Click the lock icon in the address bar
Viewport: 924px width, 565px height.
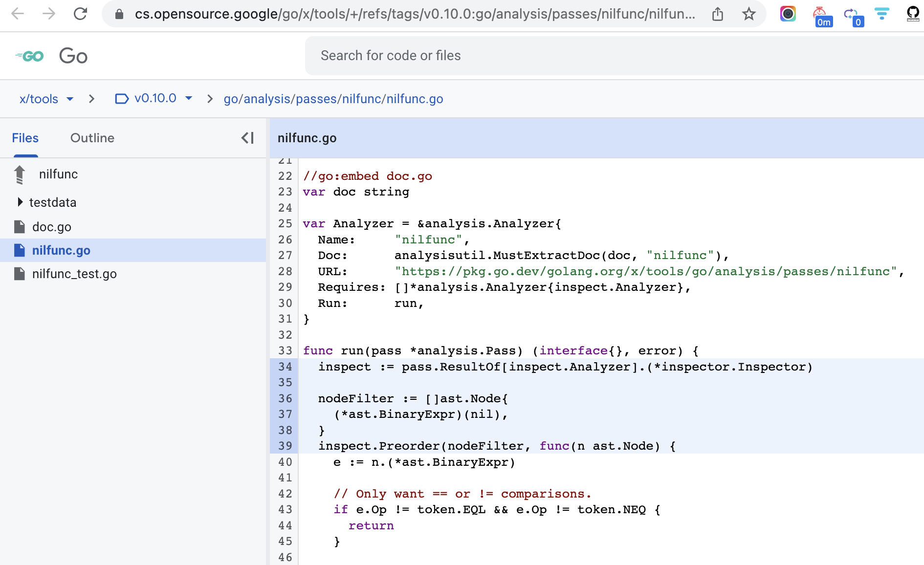pos(119,14)
